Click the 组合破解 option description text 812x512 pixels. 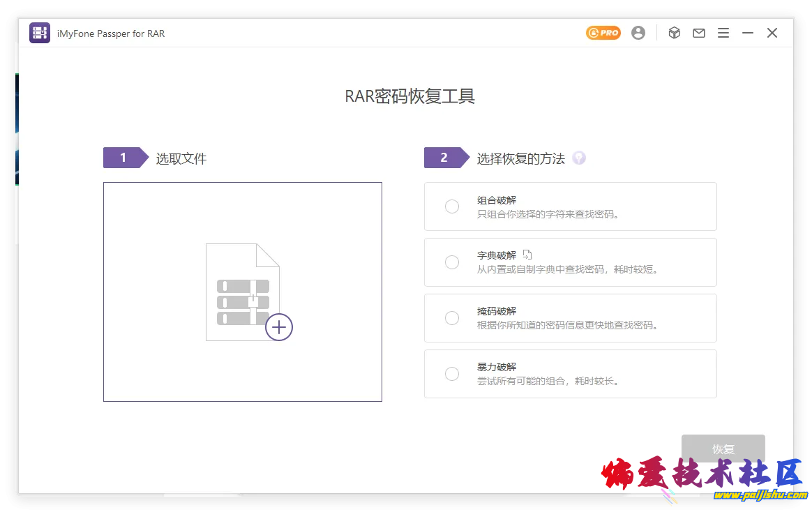tap(548, 214)
